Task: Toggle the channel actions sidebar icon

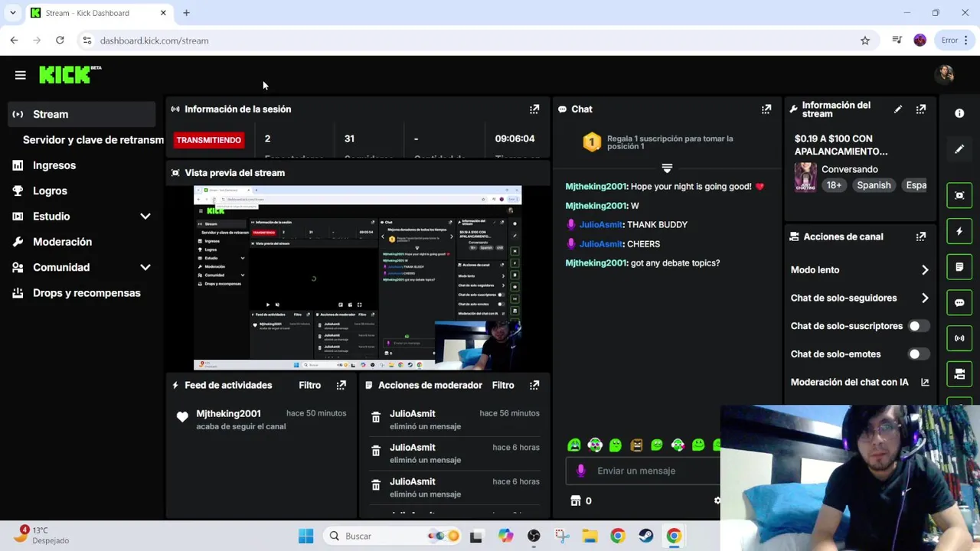Action: [959, 373]
